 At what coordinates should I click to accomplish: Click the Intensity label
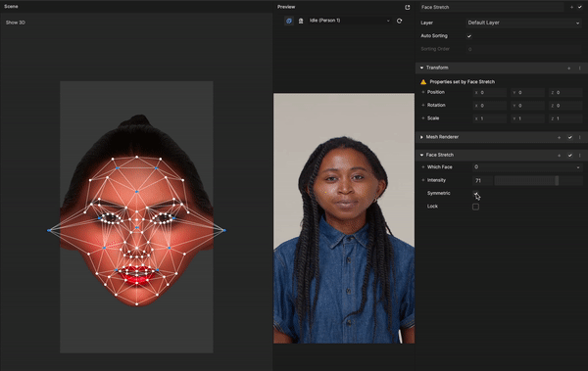436,180
